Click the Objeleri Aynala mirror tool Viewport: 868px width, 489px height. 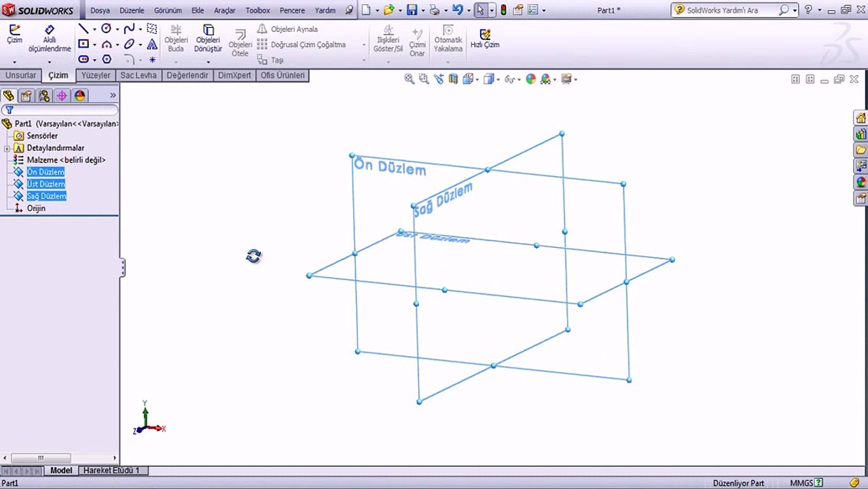(287, 29)
